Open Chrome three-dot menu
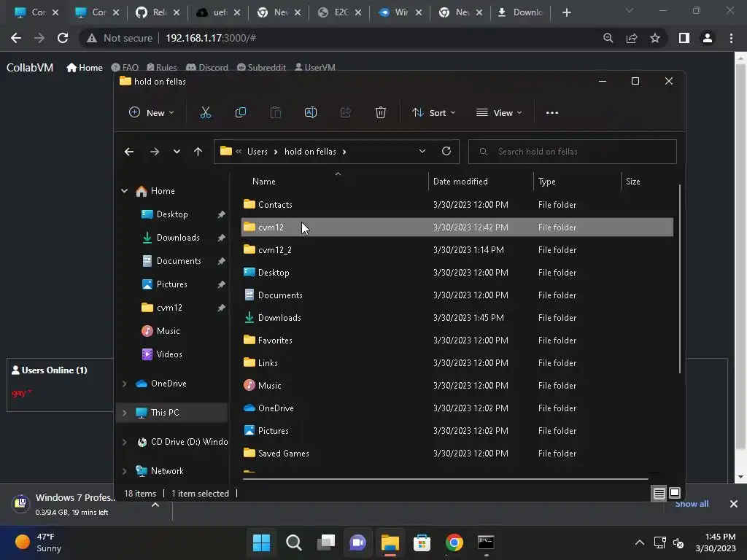Viewport: 747px width, 560px height. coord(731,38)
